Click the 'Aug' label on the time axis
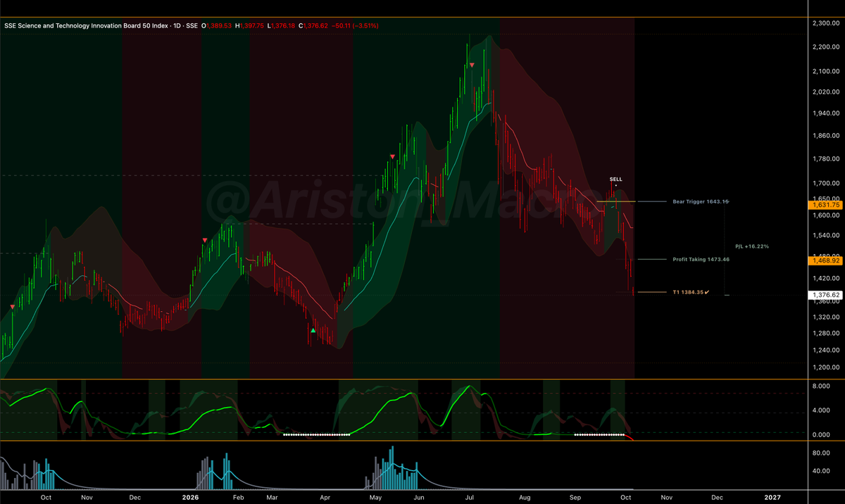The image size is (845, 504). click(x=524, y=496)
